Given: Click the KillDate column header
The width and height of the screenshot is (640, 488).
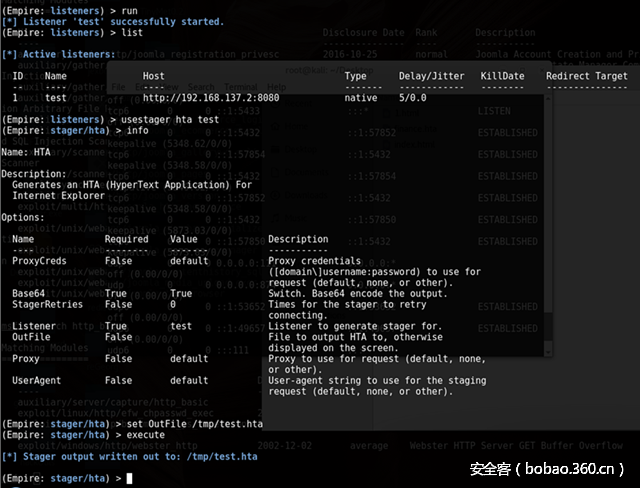Looking at the screenshot, I should (502, 76).
